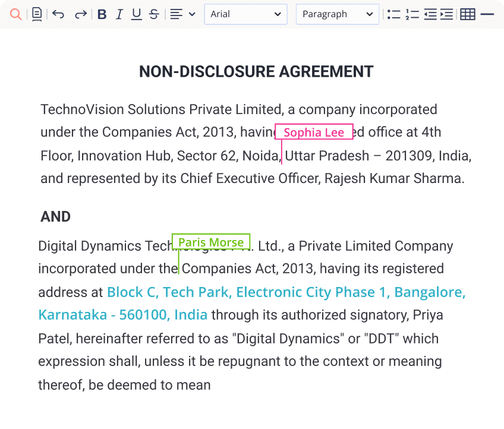Decrease the paragraph indent
The image size is (504, 429).
430,14
